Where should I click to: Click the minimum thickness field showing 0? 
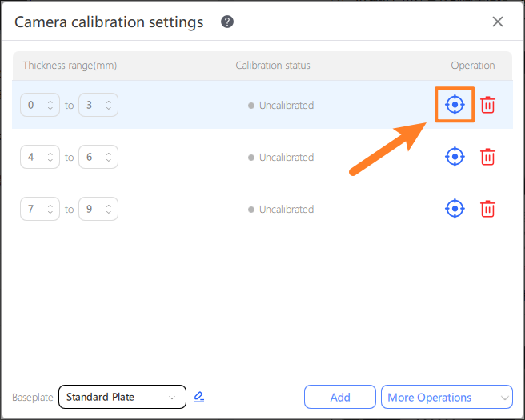coord(34,105)
